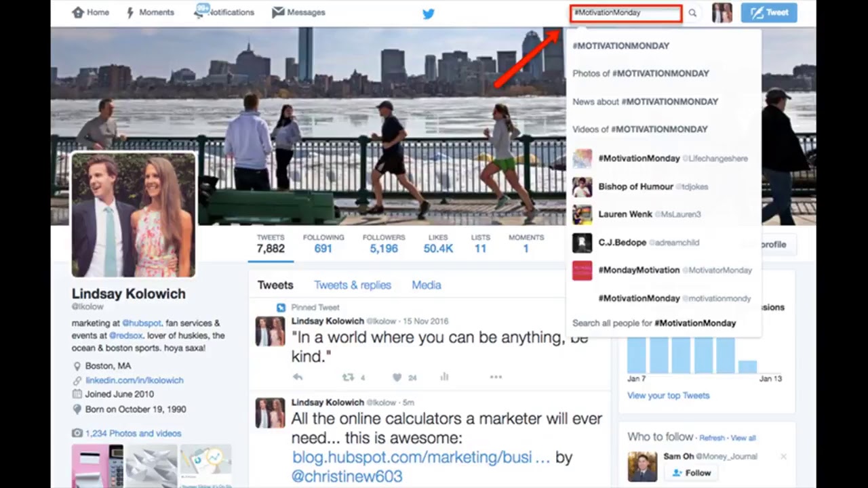
Task: Open pinned tweet more options dots
Action: (496, 378)
